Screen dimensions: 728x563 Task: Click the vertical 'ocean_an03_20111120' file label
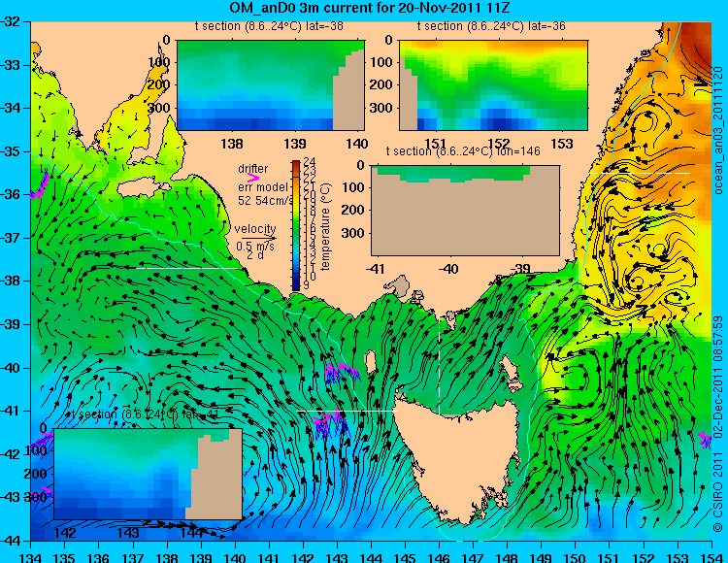[717, 130]
